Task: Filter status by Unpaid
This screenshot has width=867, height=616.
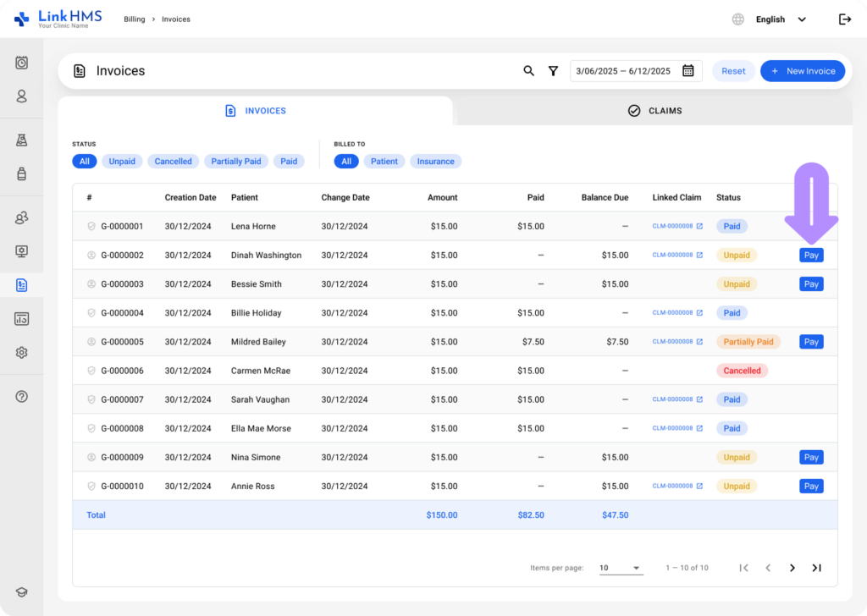Action: click(122, 162)
